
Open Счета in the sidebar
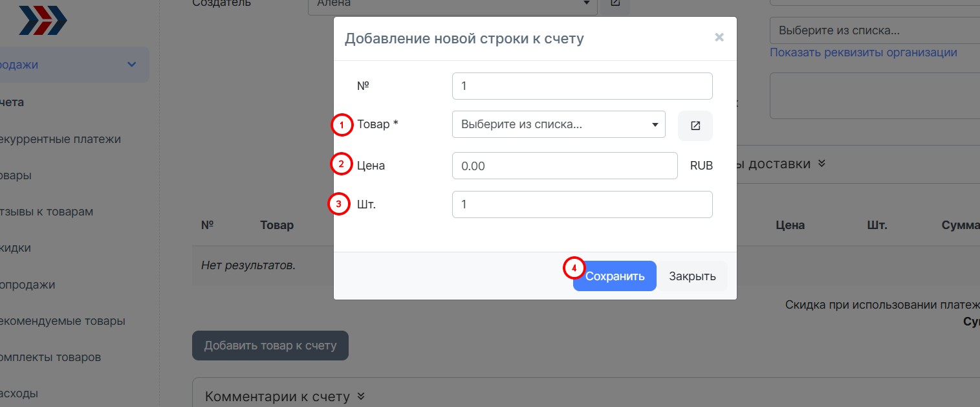point(12,102)
